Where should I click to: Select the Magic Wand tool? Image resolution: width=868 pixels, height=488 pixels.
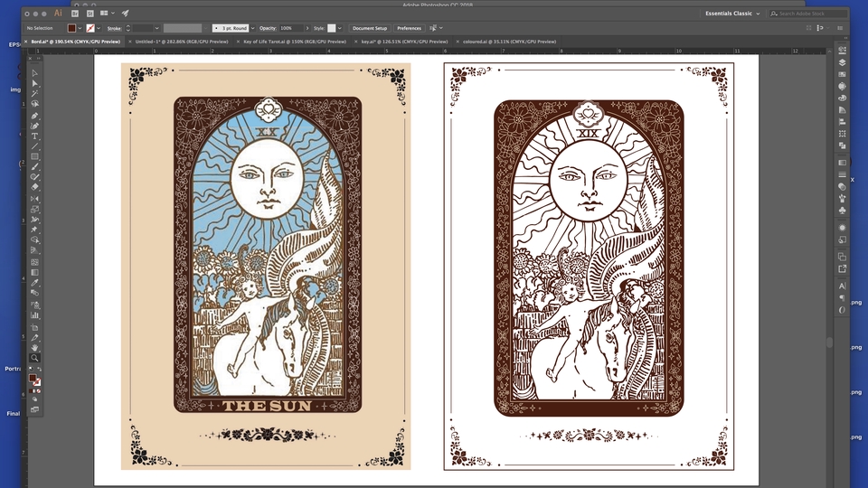tap(34, 93)
